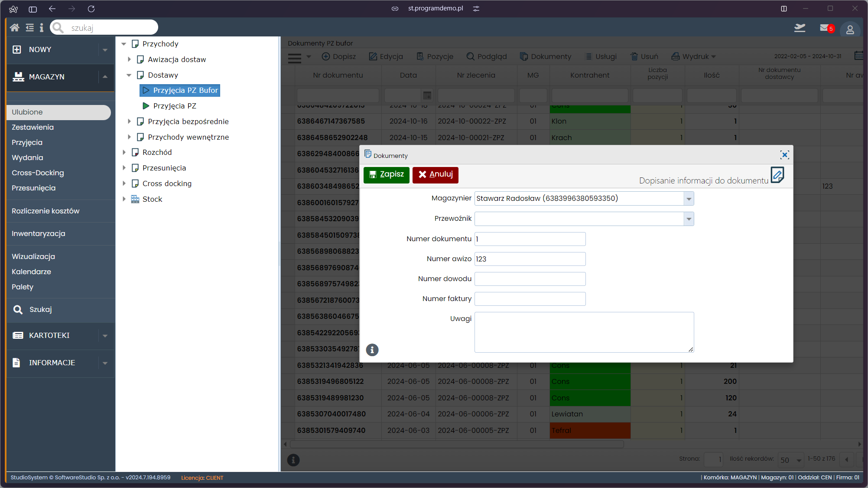Open Magazynier dropdown arrow
The width and height of the screenshot is (868, 488).
tap(689, 199)
